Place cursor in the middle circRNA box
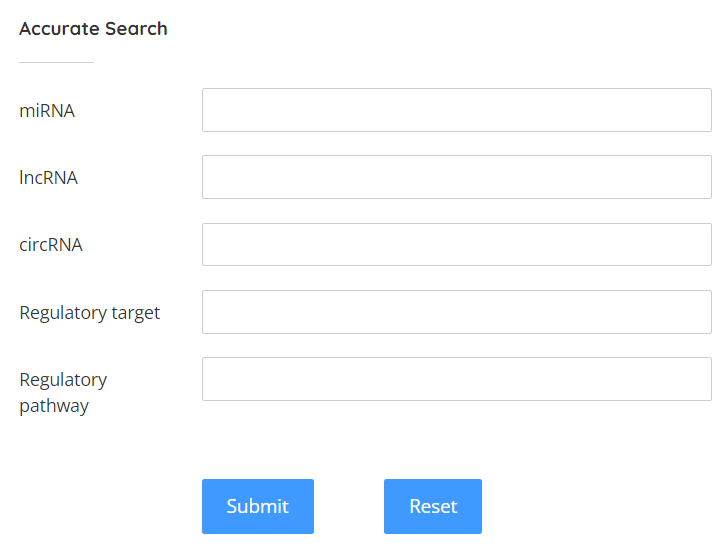The image size is (728, 550). pyautogui.click(x=456, y=244)
